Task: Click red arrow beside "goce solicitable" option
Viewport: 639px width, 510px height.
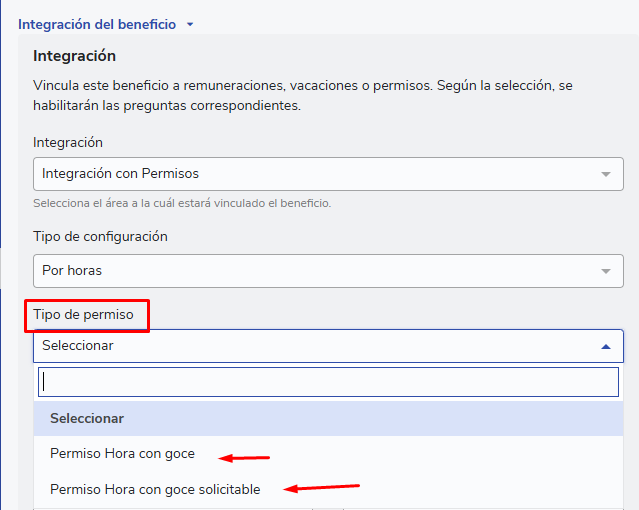Action: (x=321, y=488)
